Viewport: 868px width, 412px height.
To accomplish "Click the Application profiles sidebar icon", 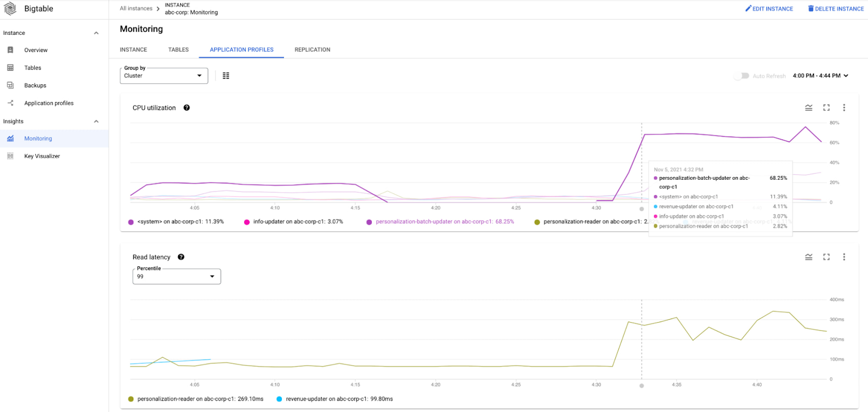I will [x=10, y=103].
